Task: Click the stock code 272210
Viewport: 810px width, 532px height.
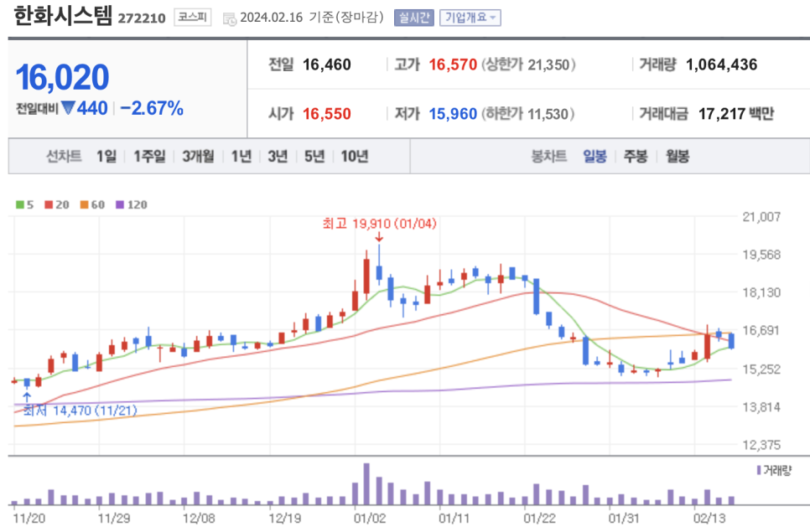Action: click(x=142, y=18)
